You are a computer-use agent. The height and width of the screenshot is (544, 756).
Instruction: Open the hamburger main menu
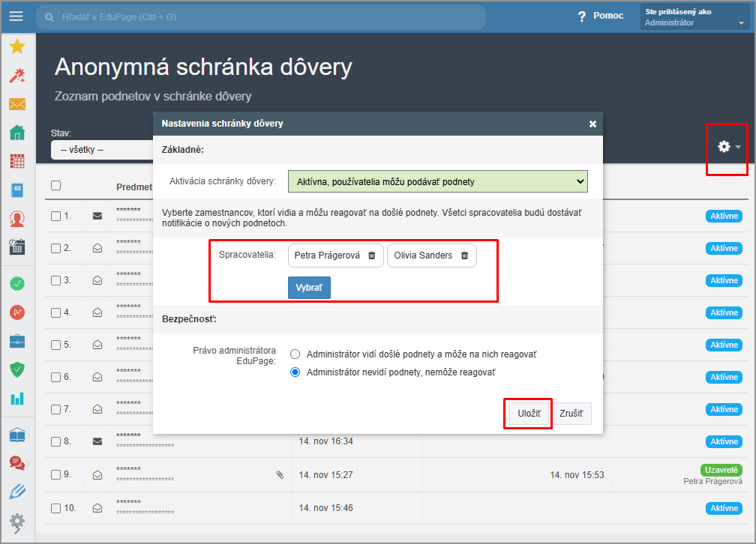(16, 16)
